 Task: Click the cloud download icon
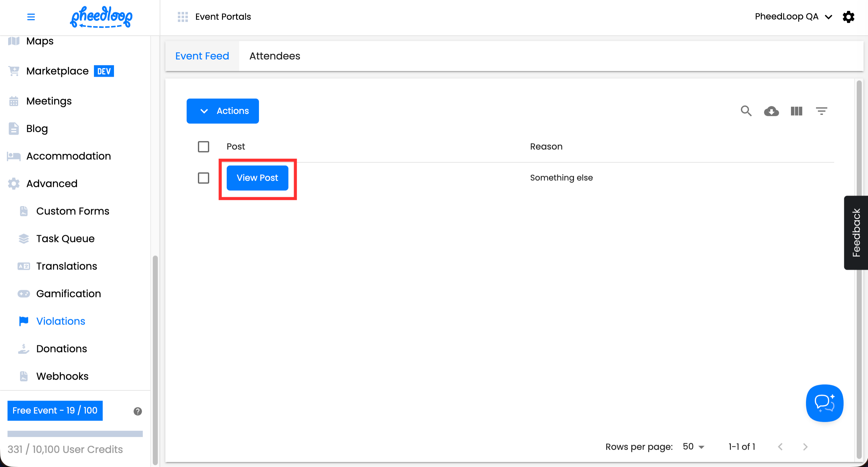(771, 111)
